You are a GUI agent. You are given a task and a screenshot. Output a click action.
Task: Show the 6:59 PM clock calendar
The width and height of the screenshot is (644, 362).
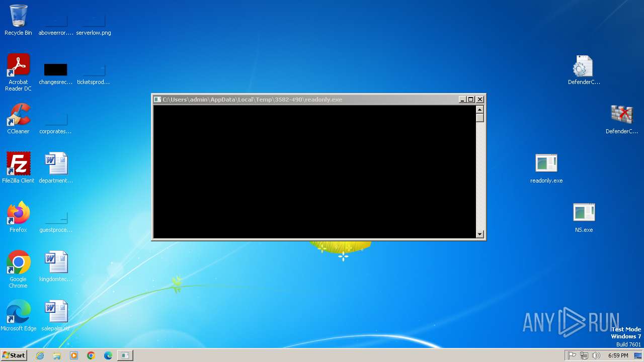(x=618, y=355)
